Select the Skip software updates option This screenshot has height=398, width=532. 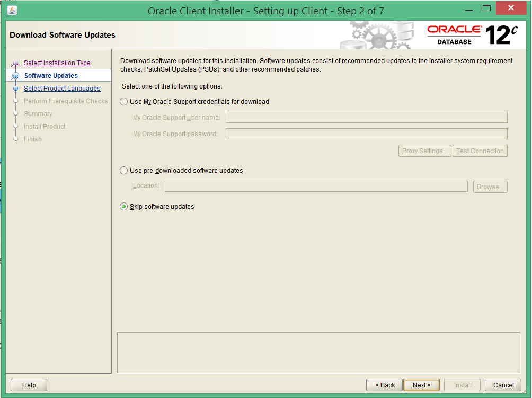(123, 207)
